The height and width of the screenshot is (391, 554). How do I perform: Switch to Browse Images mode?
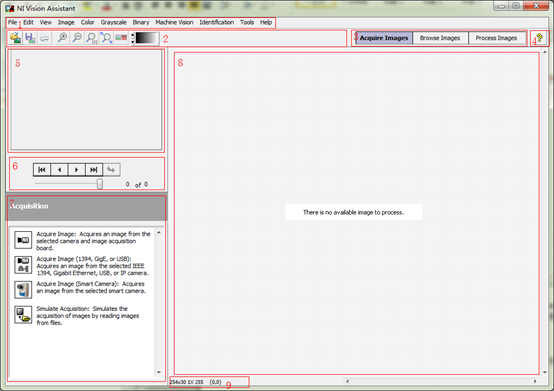(x=440, y=38)
